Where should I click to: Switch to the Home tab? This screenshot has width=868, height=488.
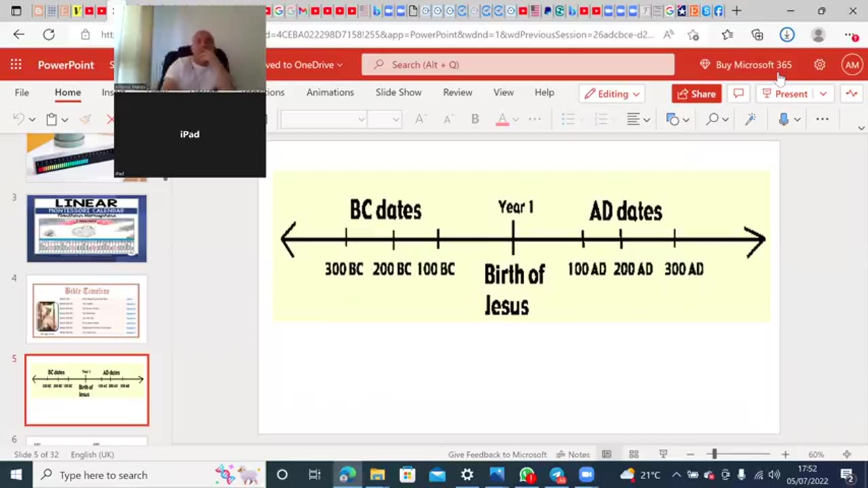click(x=68, y=92)
